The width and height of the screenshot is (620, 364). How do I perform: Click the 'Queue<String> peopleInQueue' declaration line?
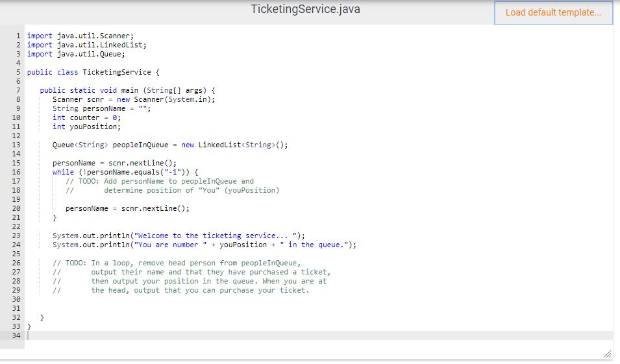point(170,145)
